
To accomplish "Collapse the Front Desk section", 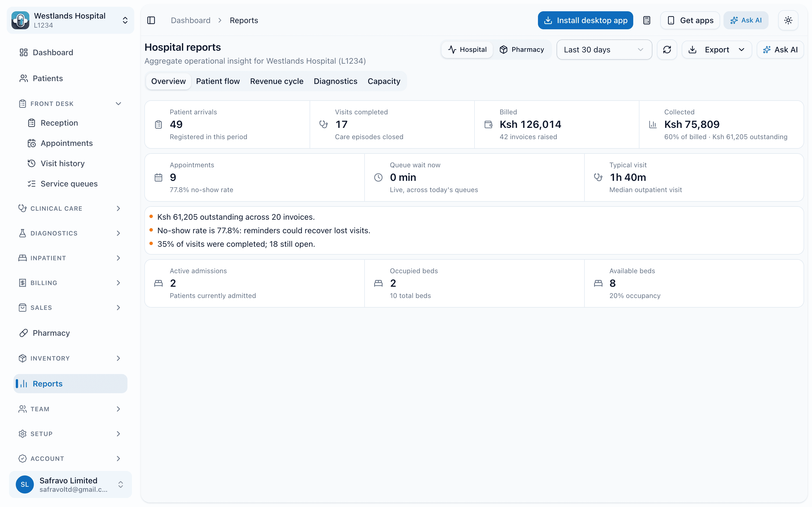I will (70, 104).
